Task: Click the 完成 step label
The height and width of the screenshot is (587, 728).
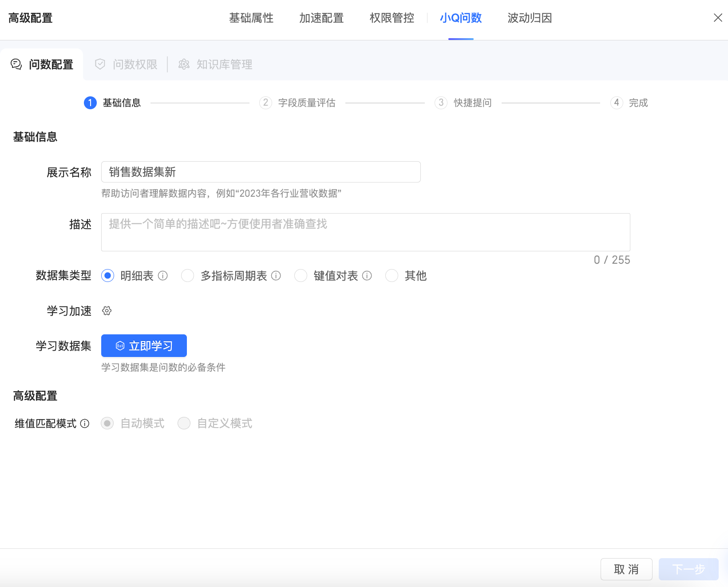Action: (638, 103)
